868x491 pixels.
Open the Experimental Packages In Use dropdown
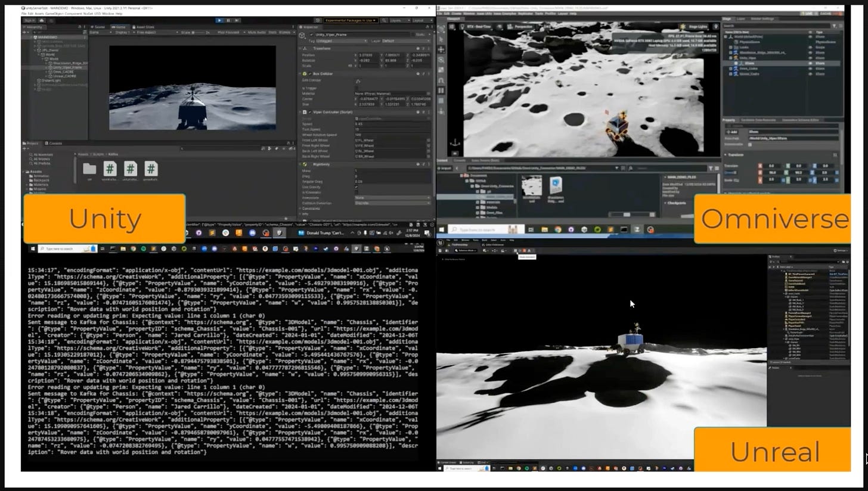point(351,20)
